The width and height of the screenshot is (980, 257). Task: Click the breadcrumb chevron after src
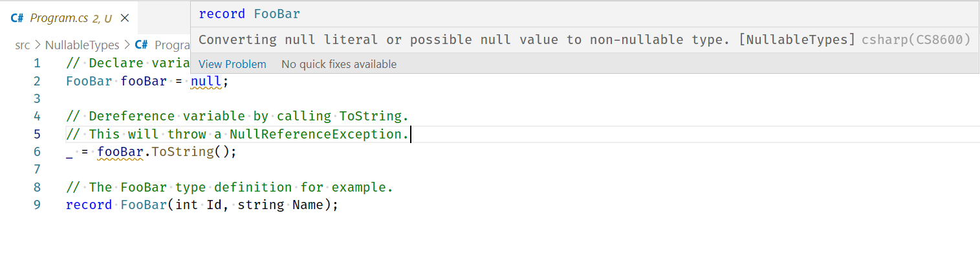click(38, 45)
